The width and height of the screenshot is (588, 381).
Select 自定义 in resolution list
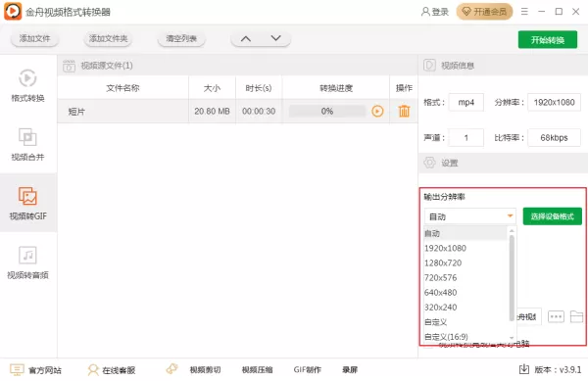(465, 322)
